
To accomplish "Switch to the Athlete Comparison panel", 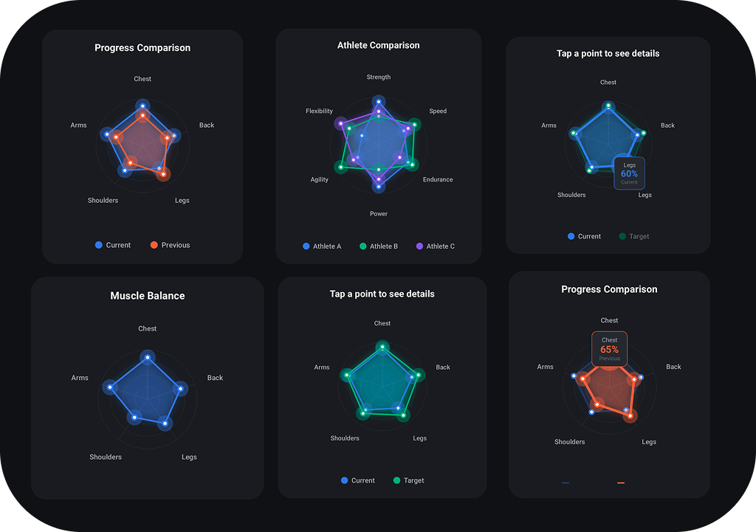I will (379, 45).
